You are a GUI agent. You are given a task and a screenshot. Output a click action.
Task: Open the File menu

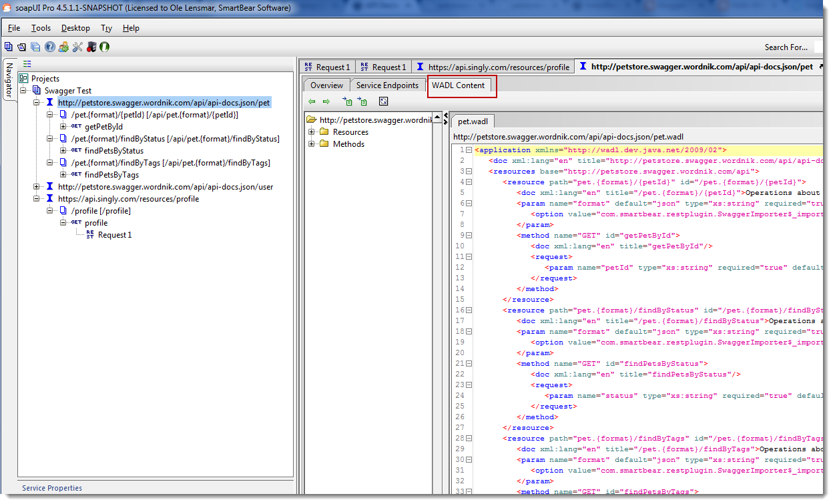click(14, 28)
